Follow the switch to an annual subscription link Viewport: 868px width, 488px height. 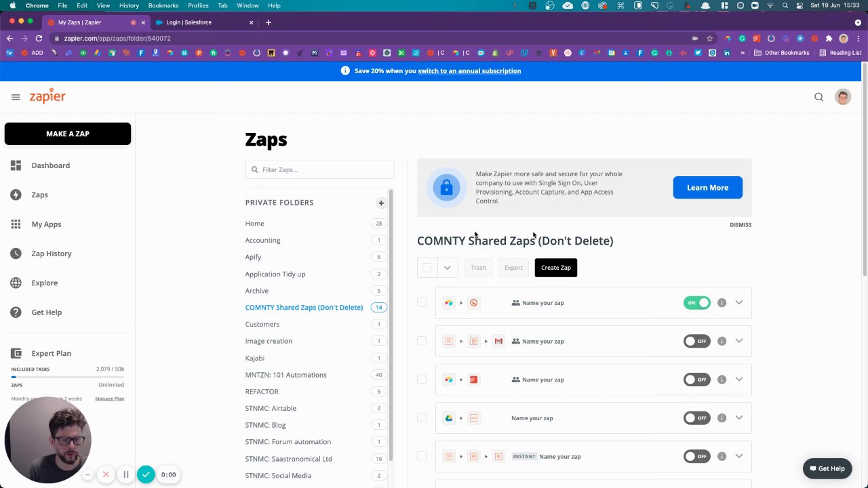(x=469, y=70)
